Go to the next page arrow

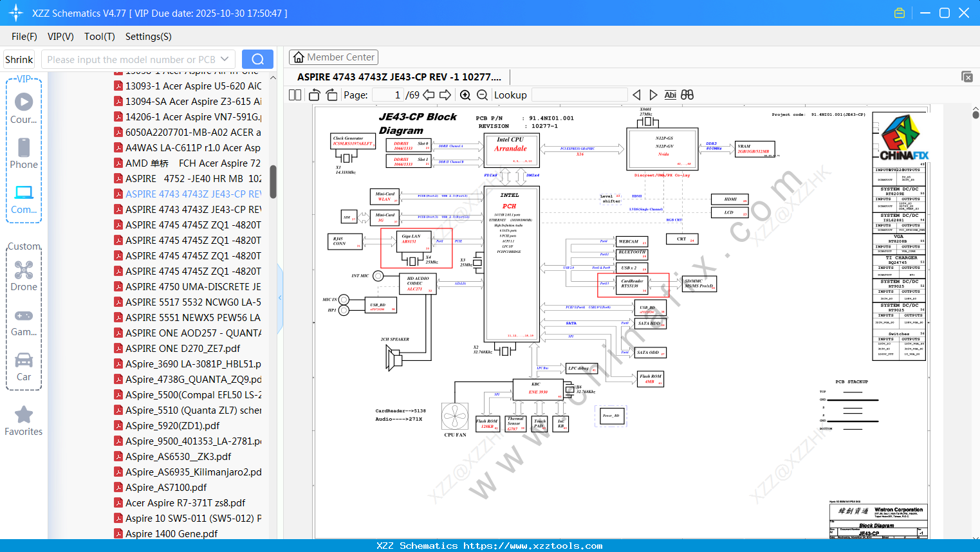click(x=445, y=95)
